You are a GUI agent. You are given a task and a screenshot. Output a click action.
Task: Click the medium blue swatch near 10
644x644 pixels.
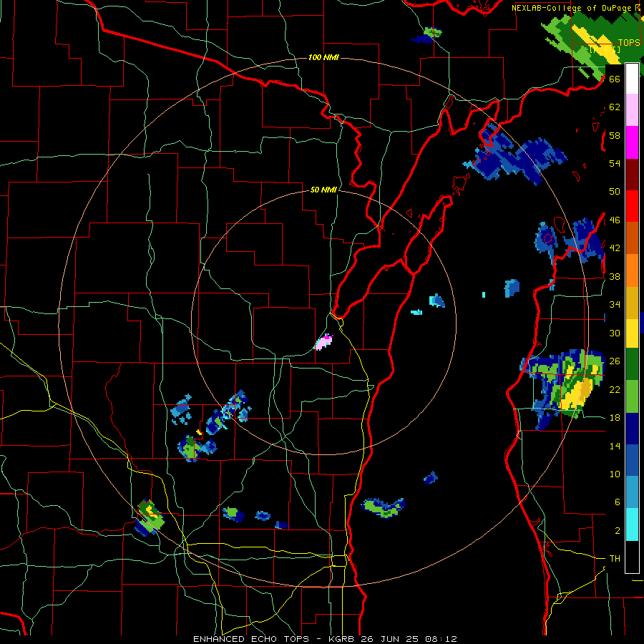pyautogui.click(x=632, y=460)
